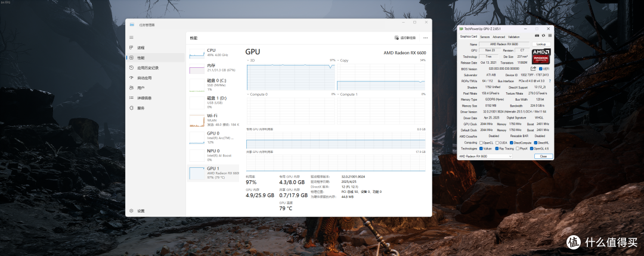Click Revision field showing C7
Viewport: 644px width, 256px height.
[x=522, y=50]
